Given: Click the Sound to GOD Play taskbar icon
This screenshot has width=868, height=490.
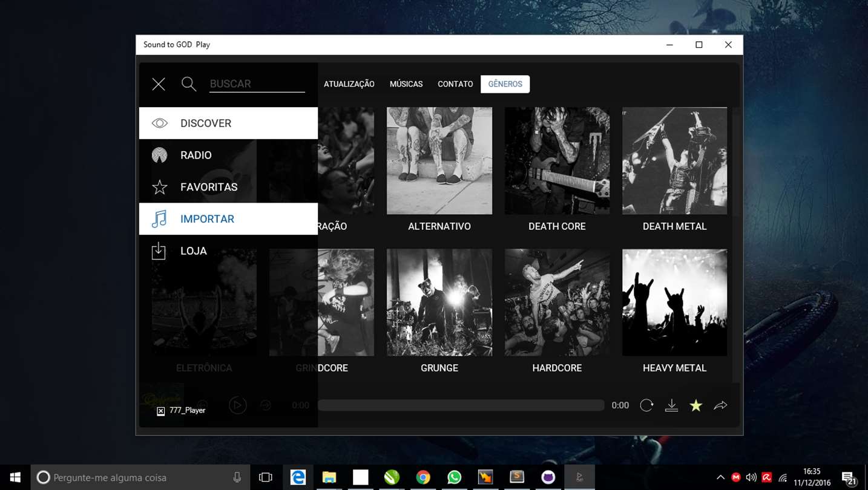Looking at the screenshot, I should [579, 477].
